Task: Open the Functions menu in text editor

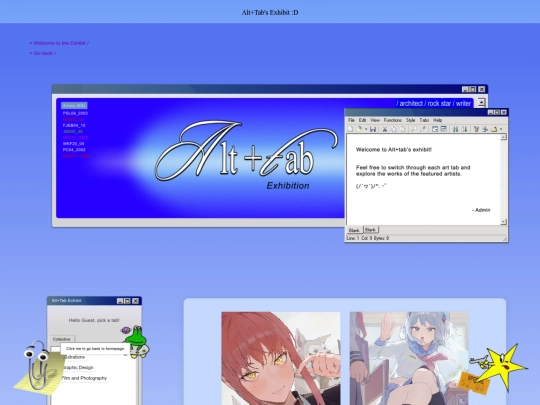Action: [x=393, y=120]
